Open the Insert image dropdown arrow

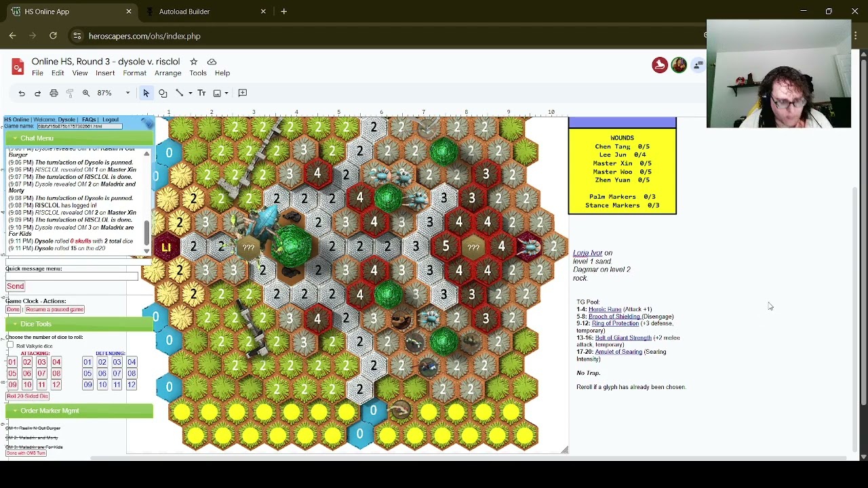coord(226,93)
